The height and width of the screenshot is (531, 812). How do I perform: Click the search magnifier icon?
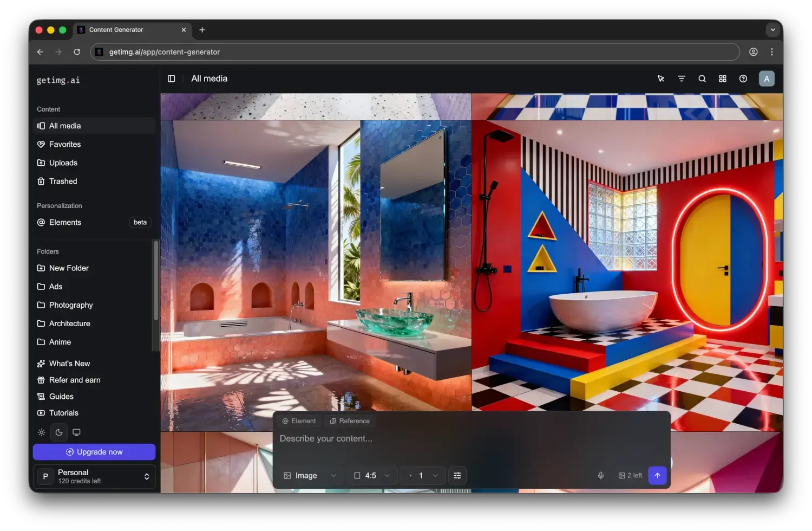(x=702, y=79)
